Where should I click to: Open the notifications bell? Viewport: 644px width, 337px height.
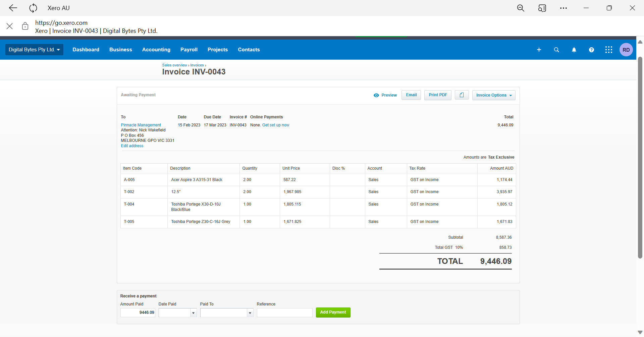pos(574,50)
